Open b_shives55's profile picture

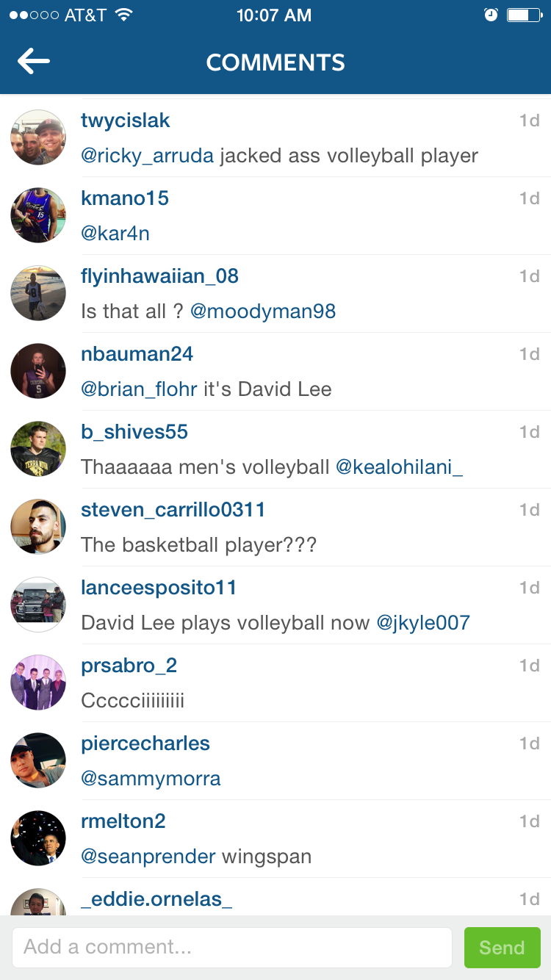click(x=38, y=449)
